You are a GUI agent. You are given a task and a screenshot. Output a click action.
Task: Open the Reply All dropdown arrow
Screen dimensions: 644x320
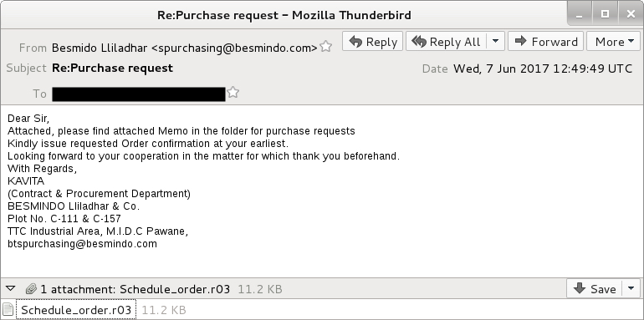[x=496, y=42]
